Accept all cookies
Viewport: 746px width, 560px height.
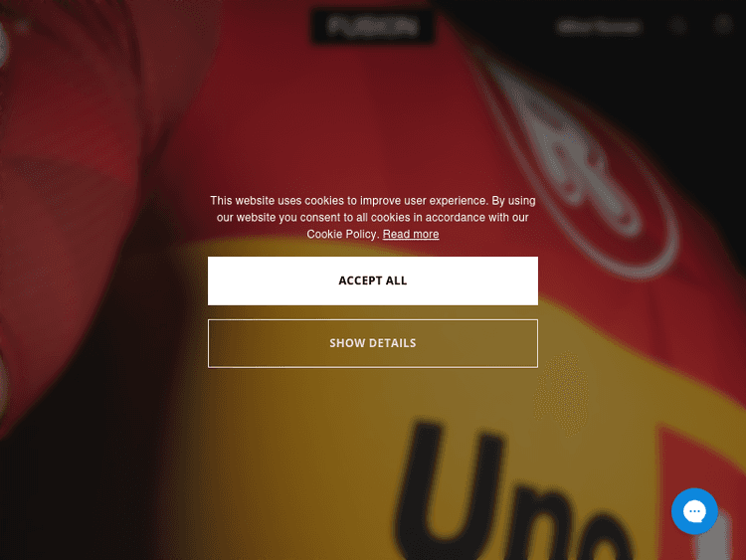point(373,280)
